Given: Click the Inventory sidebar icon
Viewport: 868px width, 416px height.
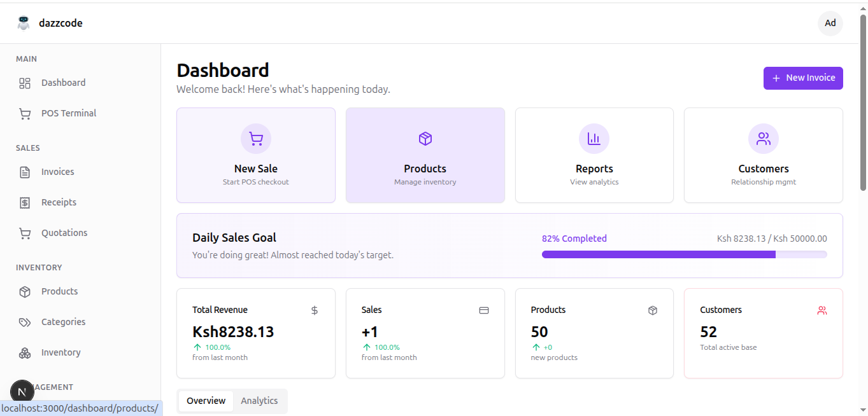Looking at the screenshot, I should (x=25, y=352).
